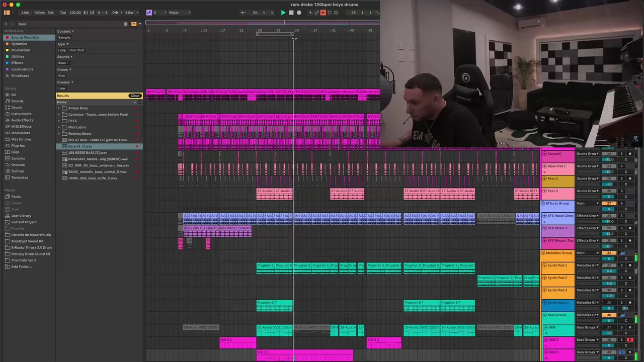Viewport: 644px width, 362px height.
Task: Disarm the red record button on 808 2
Action: click(x=630, y=340)
